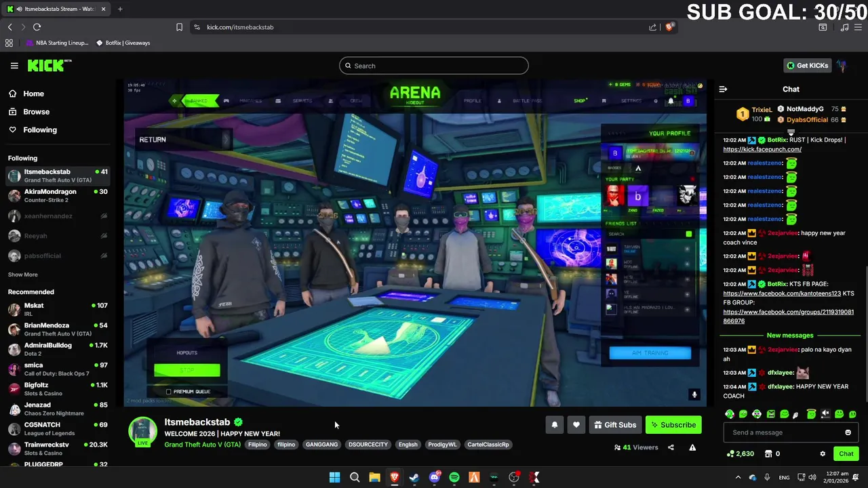
Task: Open channel points 2,630 balance
Action: point(740,453)
